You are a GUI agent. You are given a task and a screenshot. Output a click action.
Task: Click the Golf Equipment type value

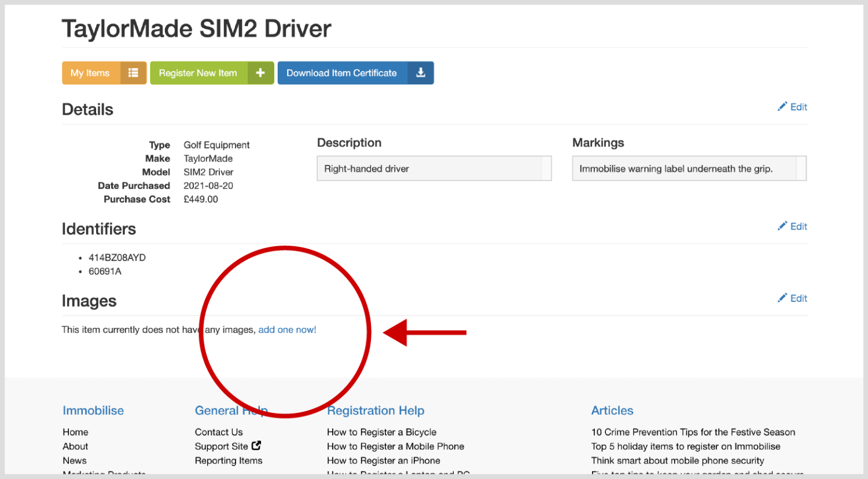pyautogui.click(x=216, y=145)
